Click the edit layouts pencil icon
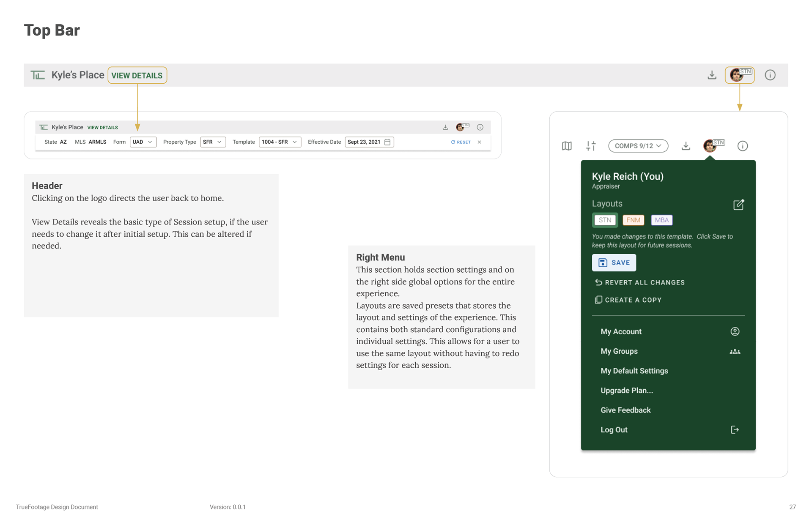Image resolution: width=812 pixels, height=525 pixels. pos(738,205)
